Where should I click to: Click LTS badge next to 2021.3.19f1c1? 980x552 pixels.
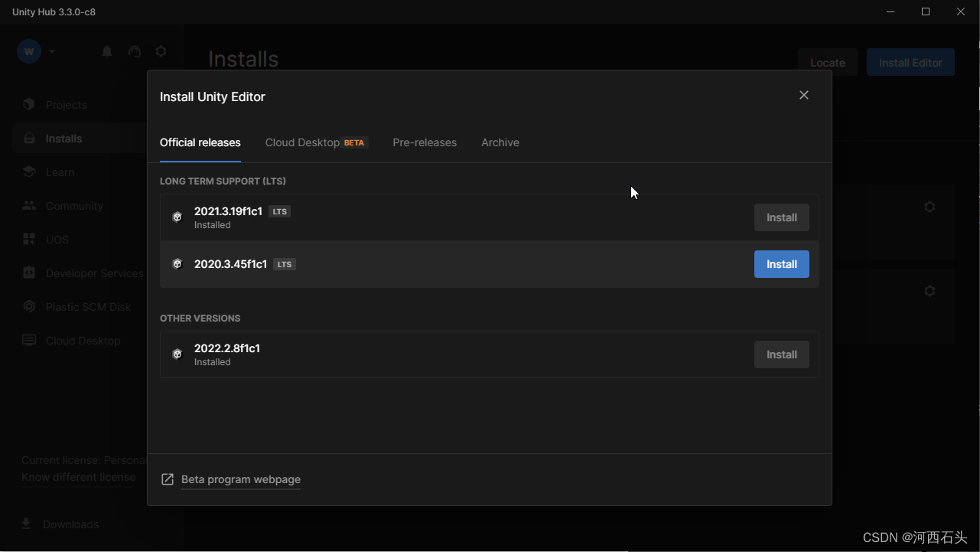pos(280,211)
